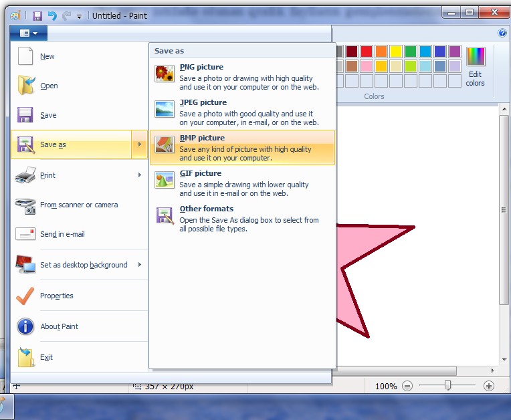Click the 100% zoom level text

point(386,387)
